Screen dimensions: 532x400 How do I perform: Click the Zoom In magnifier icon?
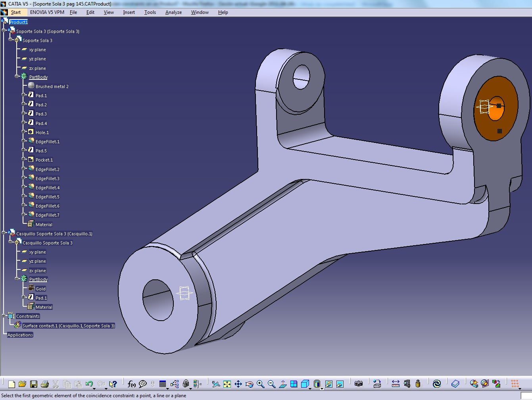click(260, 384)
